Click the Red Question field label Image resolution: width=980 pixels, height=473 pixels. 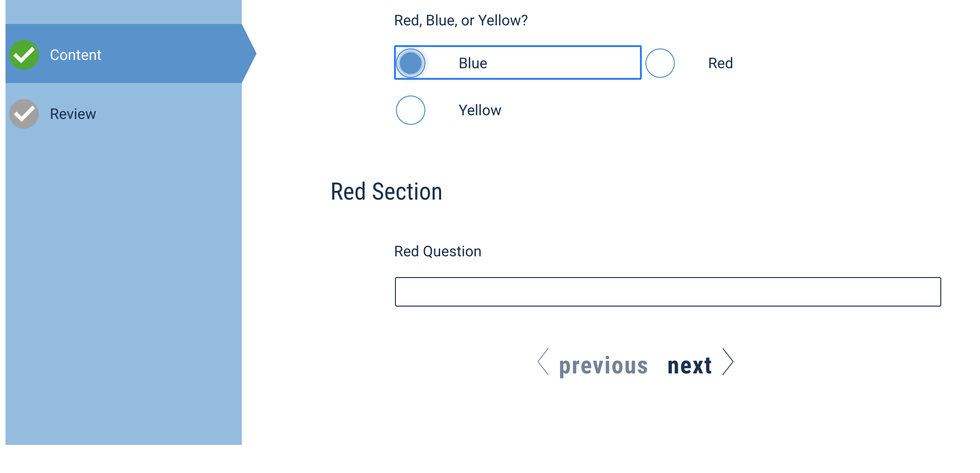[x=438, y=251]
